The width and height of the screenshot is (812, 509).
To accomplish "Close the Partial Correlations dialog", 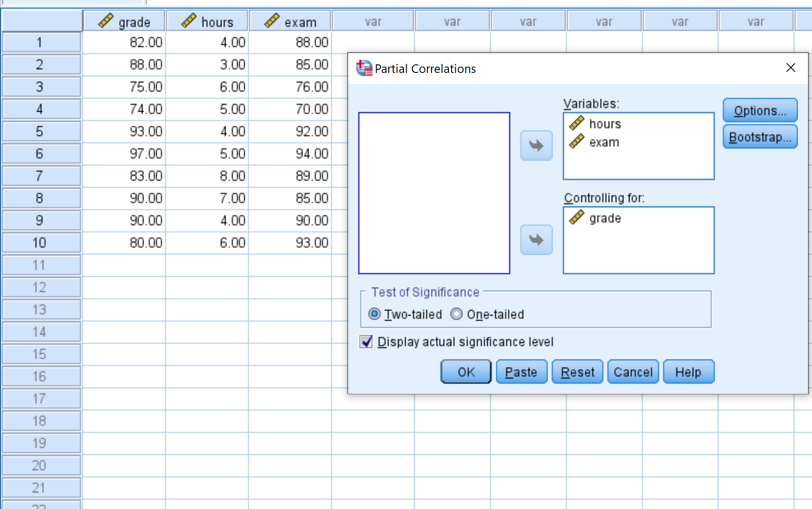I will [x=790, y=68].
